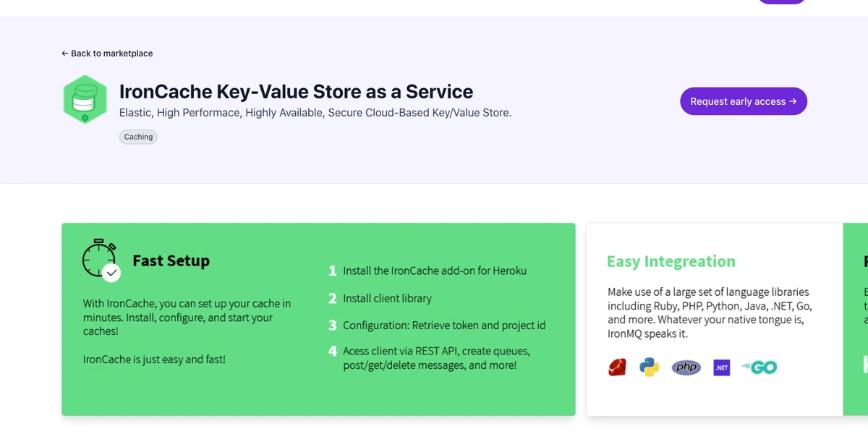Image resolution: width=868 pixels, height=434 pixels.
Task: Click the Python language icon
Action: (x=650, y=367)
